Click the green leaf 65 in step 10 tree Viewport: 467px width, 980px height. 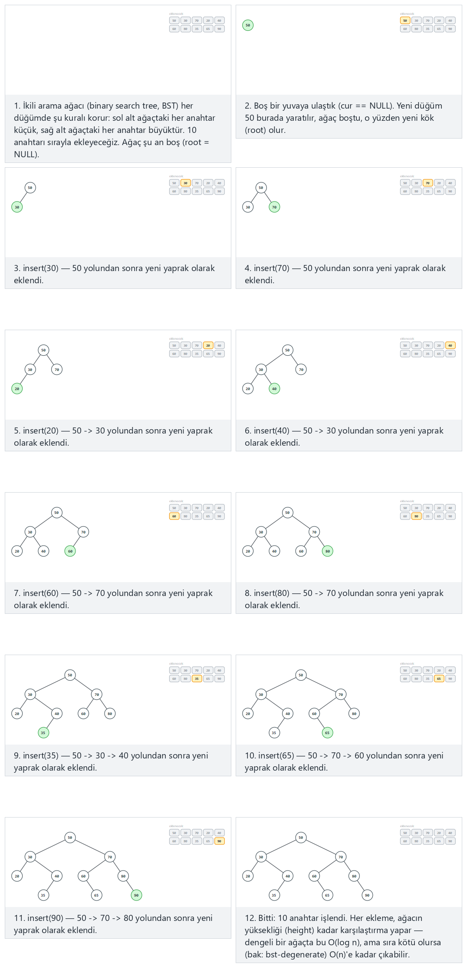(327, 733)
